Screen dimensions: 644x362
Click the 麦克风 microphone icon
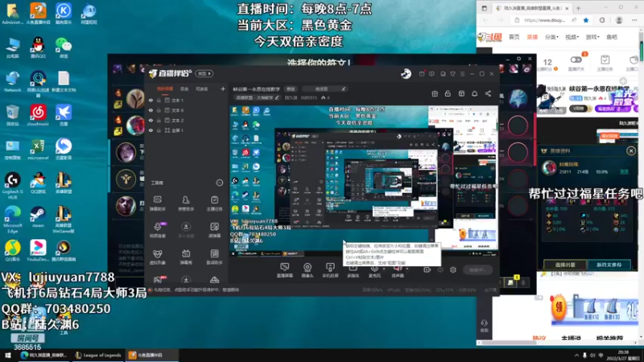(x=374, y=270)
